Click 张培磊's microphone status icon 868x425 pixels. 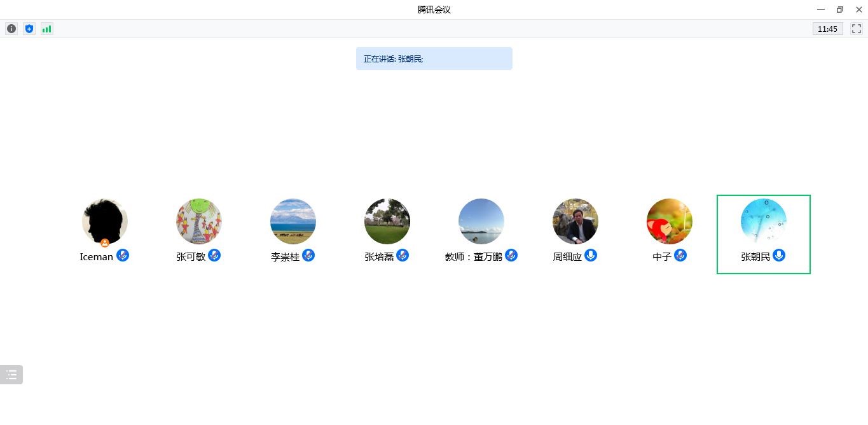pyautogui.click(x=403, y=256)
